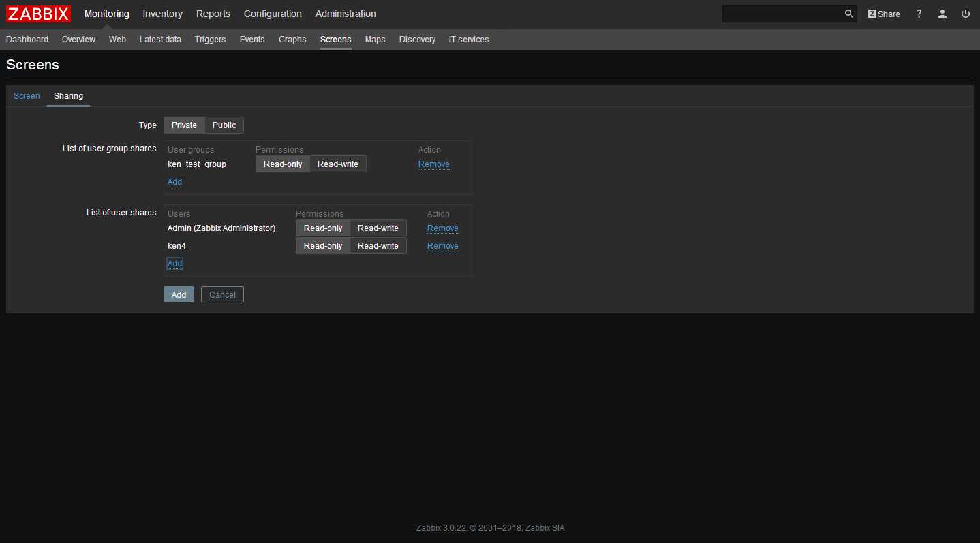
Task: Go to Dashboard submenu
Action: click(x=27, y=40)
